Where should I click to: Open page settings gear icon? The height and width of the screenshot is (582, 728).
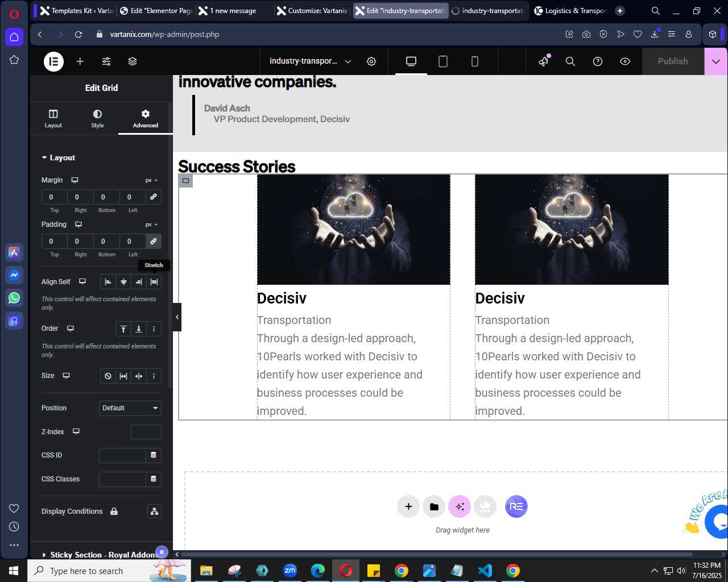tap(371, 61)
